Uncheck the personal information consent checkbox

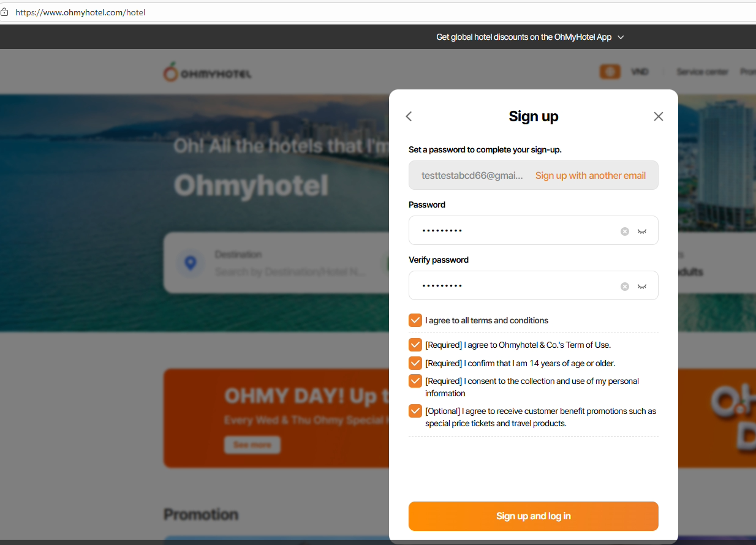pyautogui.click(x=415, y=381)
